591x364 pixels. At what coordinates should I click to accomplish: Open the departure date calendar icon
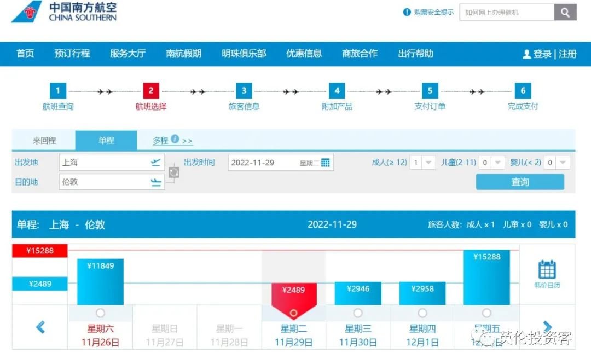click(326, 163)
